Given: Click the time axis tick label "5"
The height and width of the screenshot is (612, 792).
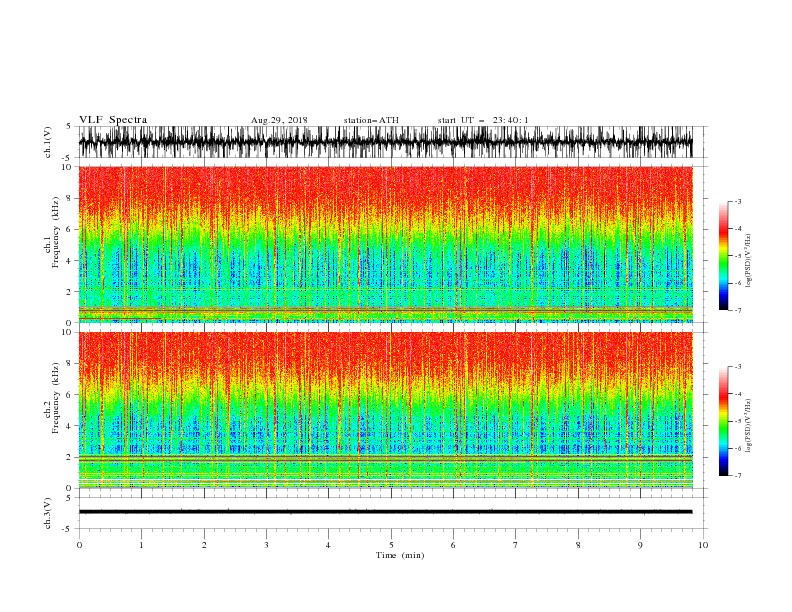Looking at the screenshot, I should coord(391,545).
